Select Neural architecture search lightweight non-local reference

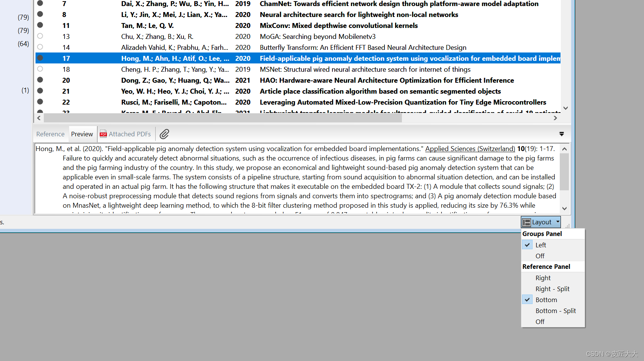pos(298,15)
